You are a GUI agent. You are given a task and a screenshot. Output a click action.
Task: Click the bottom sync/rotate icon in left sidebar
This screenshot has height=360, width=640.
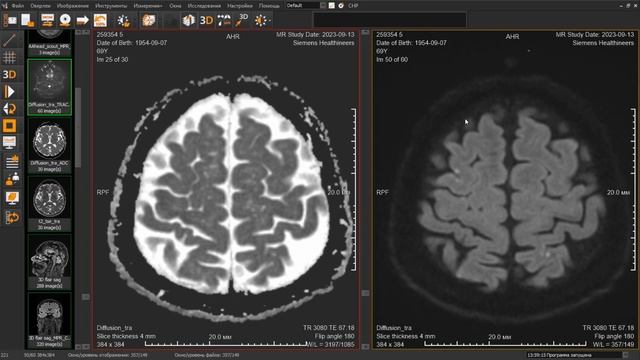(12, 218)
